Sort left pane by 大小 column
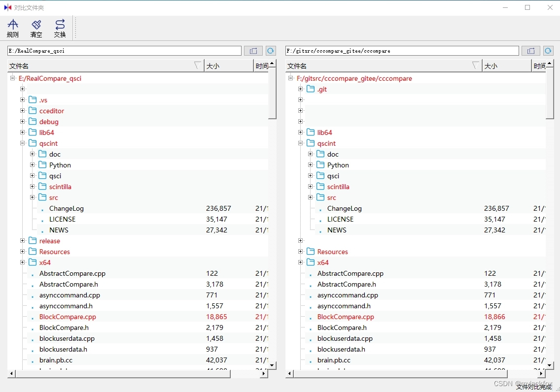Screen dimensions: 560x392 229,66
